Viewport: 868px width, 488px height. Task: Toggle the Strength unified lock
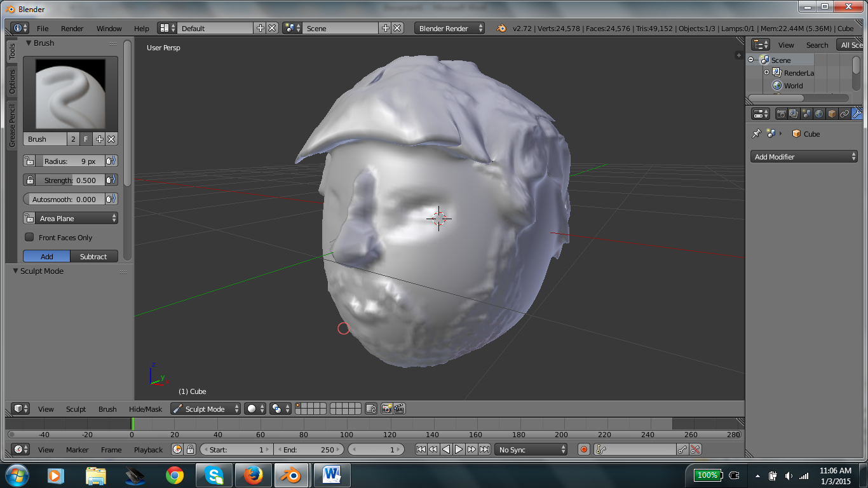coord(29,180)
